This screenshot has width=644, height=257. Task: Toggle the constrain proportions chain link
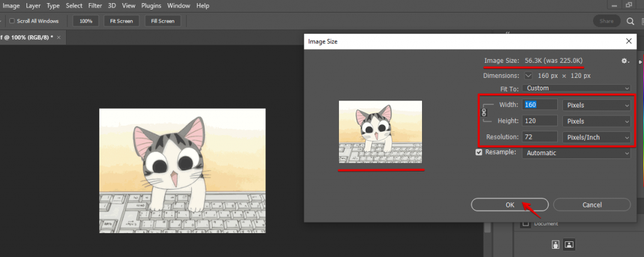click(x=484, y=112)
